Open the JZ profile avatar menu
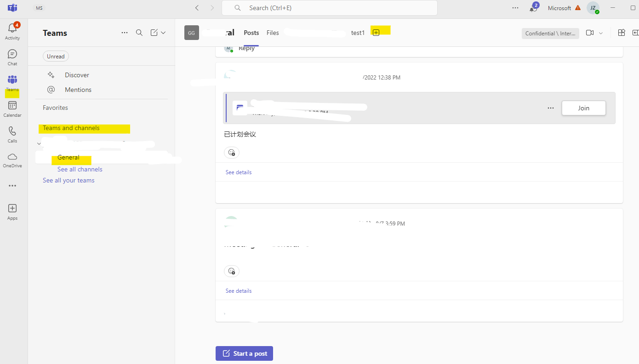Viewport: 639px width, 364px height. coord(593,8)
